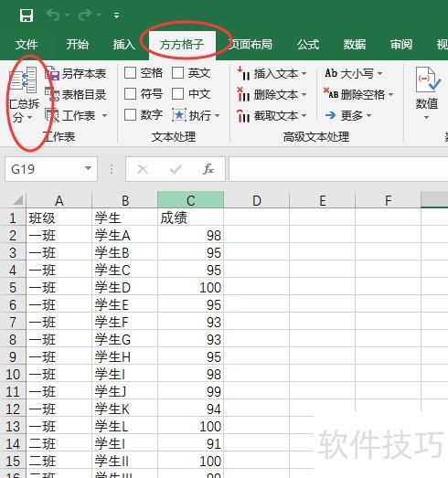
Task: Open the 公式 ribbon tab
Action: (x=308, y=44)
